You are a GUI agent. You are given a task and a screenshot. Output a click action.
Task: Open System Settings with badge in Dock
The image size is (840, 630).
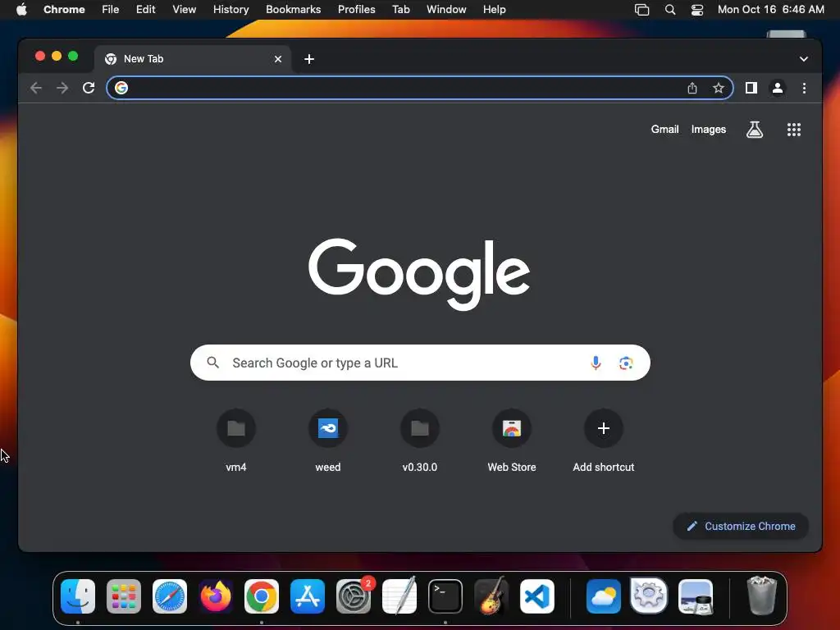pos(354,596)
